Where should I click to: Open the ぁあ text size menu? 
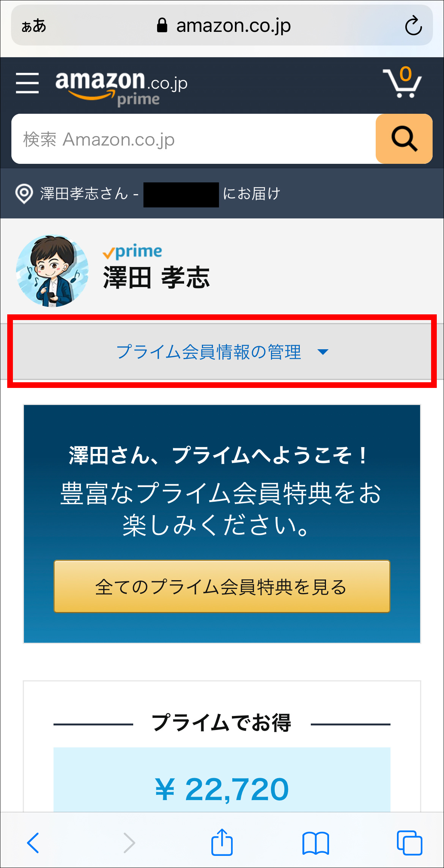[34, 26]
